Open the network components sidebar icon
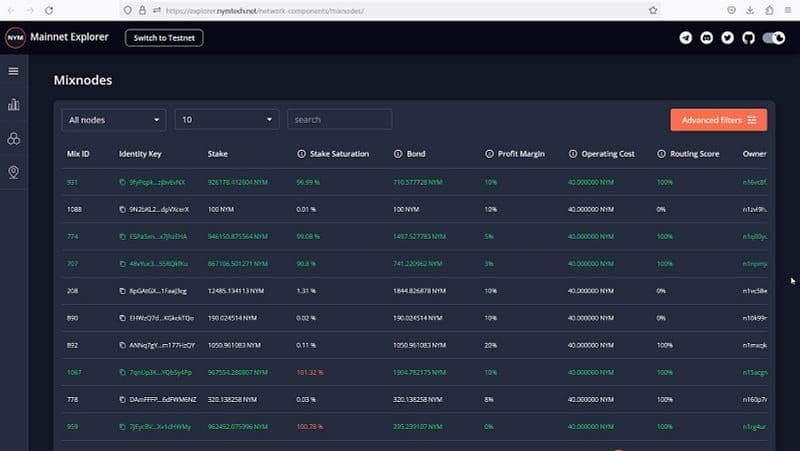The height and width of the screenshot is (451, 800). tap(14, 138)
